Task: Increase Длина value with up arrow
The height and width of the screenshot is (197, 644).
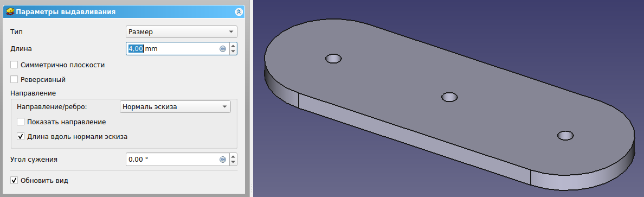Action: pos(233,46)
